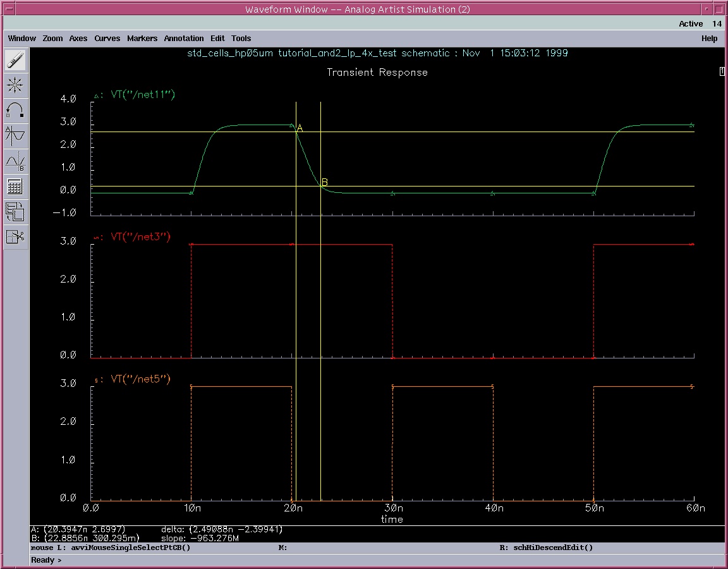Click marker B on the net11 waveform

325,183
